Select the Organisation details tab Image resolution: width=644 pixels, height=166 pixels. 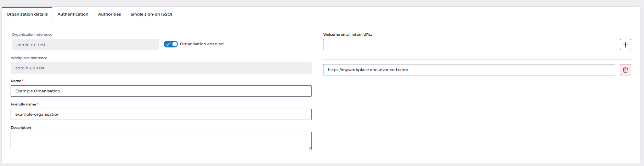coord(27,15)
